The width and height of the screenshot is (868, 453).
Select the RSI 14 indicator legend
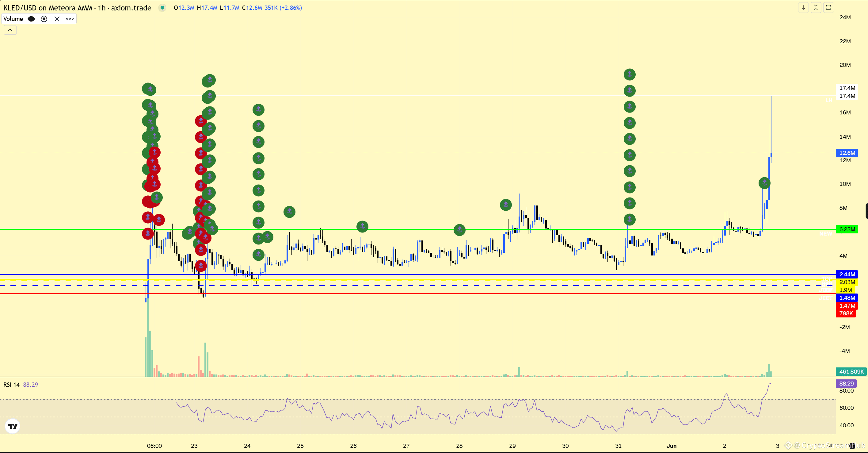pos(11,385)
